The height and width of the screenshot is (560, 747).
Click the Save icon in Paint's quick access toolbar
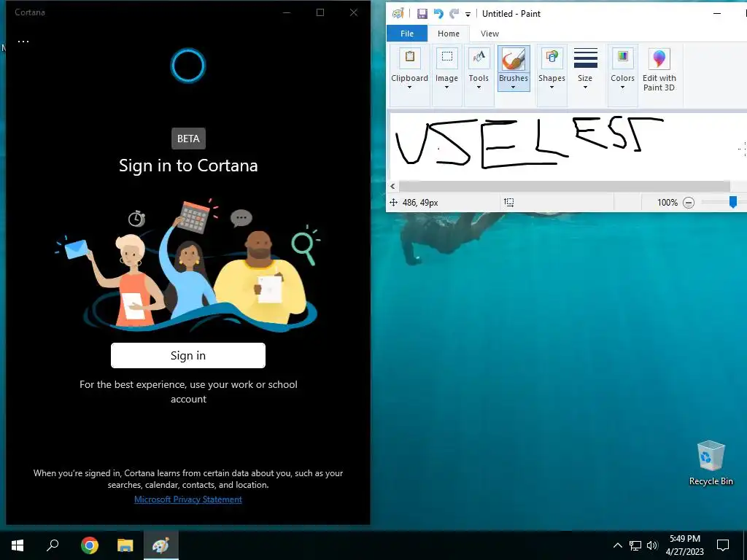(422, 14)
